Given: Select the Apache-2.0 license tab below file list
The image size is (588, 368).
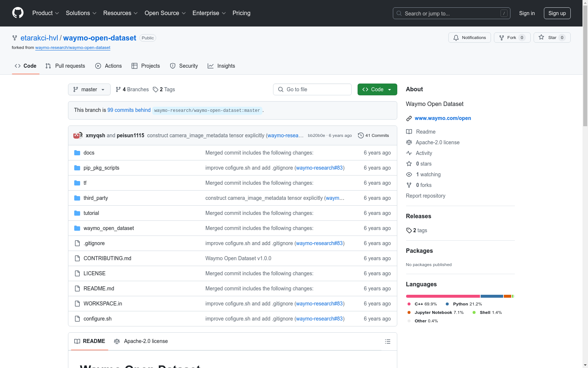Looking at the screenshot, I should (141, 341).
